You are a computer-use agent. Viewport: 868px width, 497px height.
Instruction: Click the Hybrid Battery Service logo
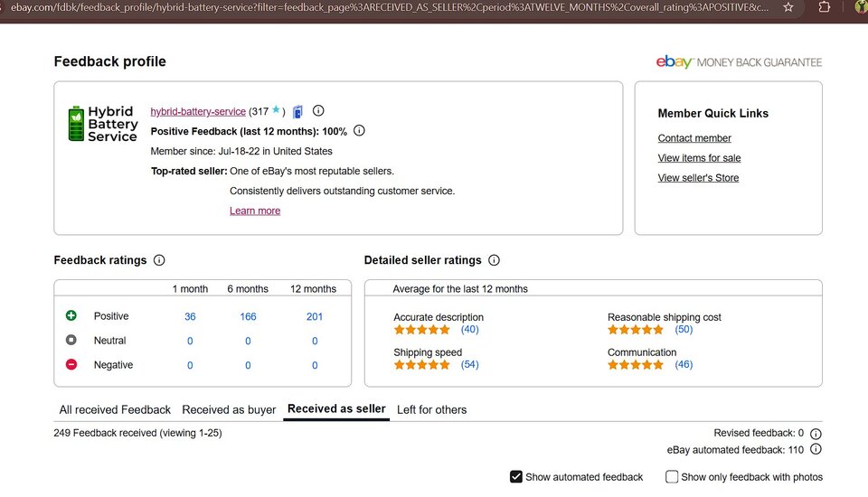click(103, 124)
